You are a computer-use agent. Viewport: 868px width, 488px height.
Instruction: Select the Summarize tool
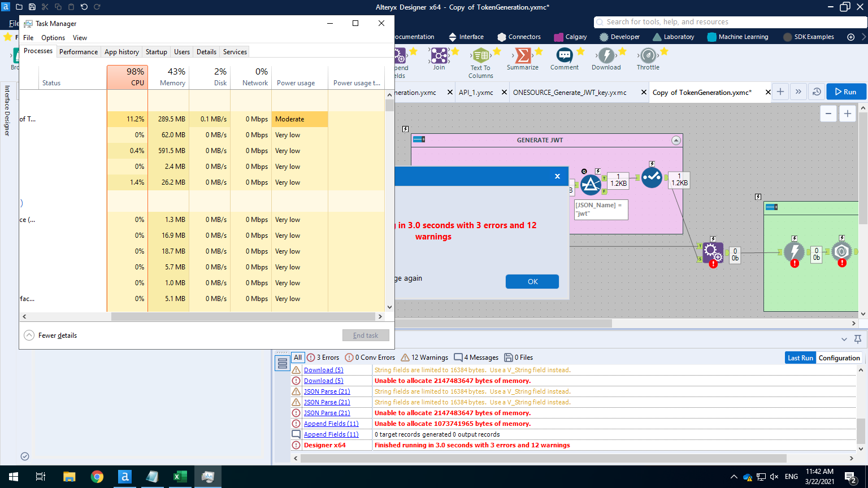pos(522,56)
